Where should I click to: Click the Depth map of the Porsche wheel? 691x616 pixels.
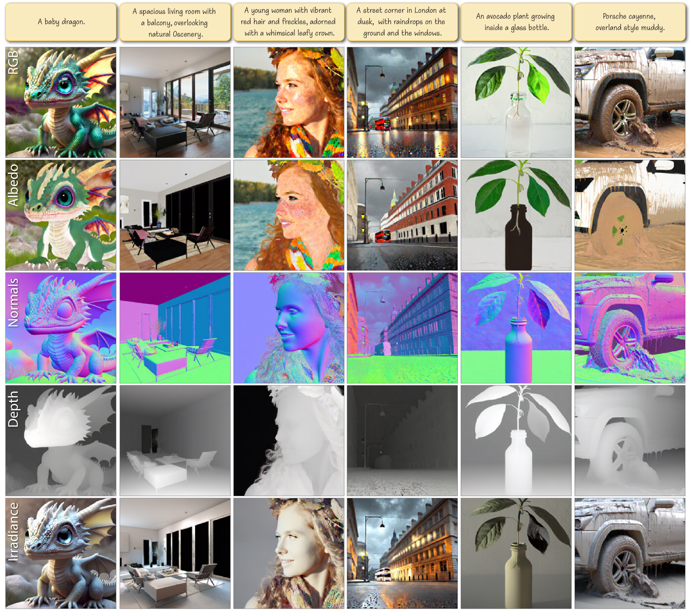coord(630,440)
